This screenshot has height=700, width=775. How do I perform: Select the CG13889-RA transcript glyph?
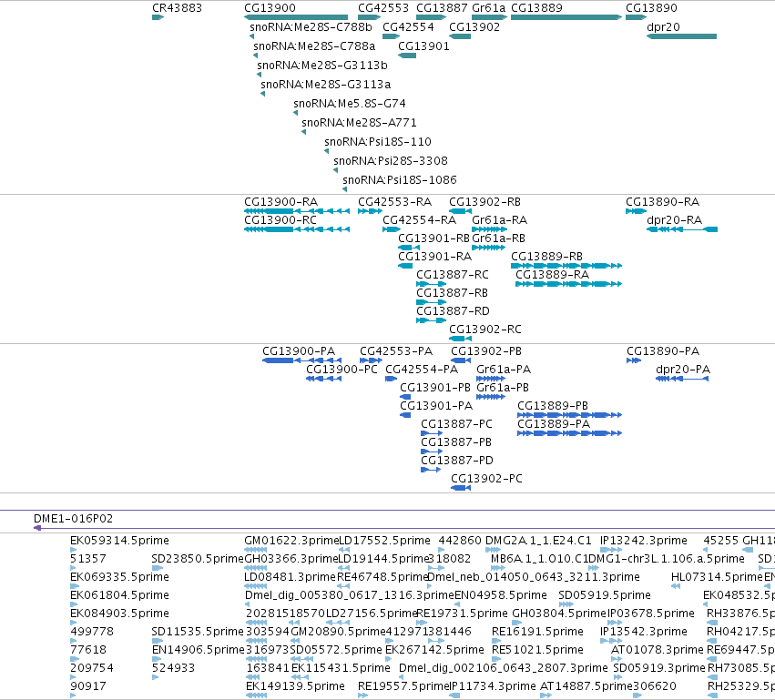click(x=568, y=284)
